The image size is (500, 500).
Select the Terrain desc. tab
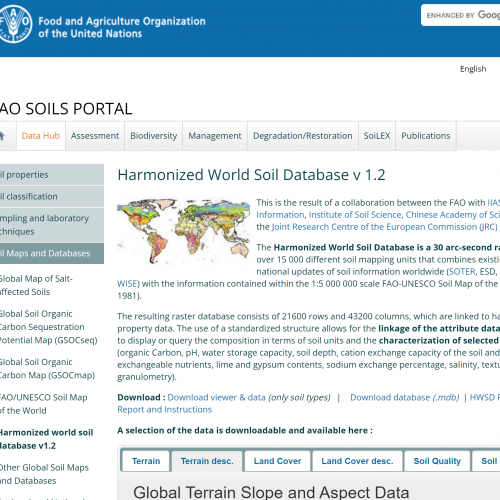click(x=207, y=461)
